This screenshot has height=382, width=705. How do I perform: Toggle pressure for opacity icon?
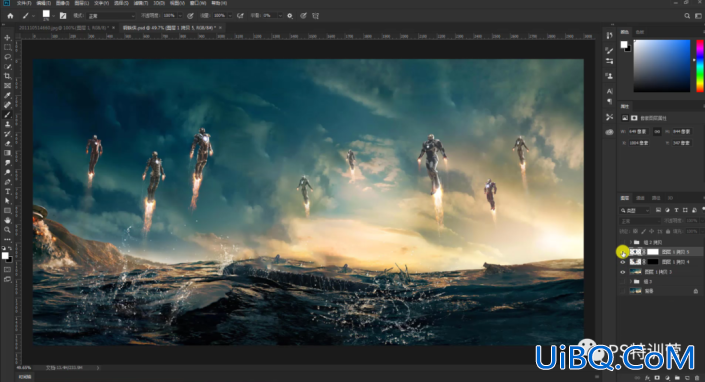[190, 16]
